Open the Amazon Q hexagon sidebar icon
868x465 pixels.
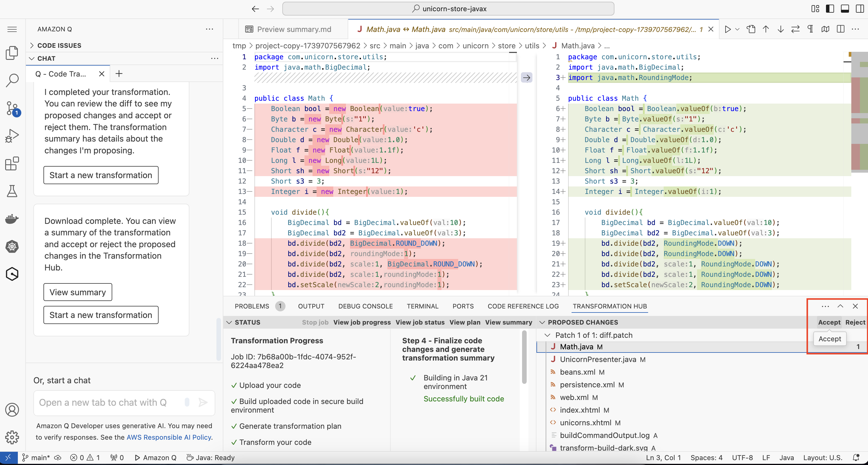[12, 274]
